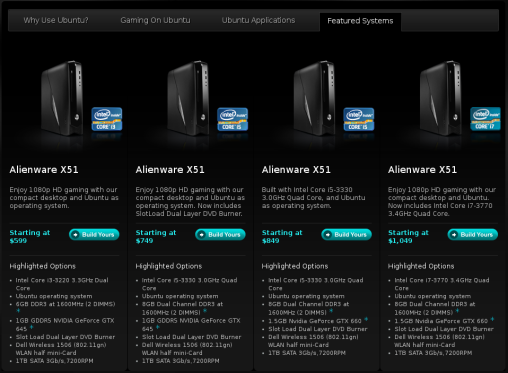
Task: Click Build Yours for the $749 system
Action: click(220, 235)
